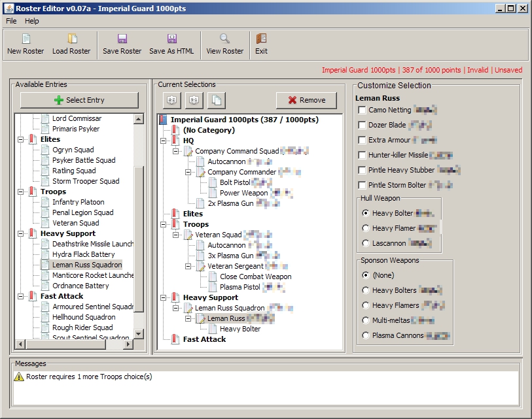
Task: Collapse the Veteran Squad node
Action: 176,235
